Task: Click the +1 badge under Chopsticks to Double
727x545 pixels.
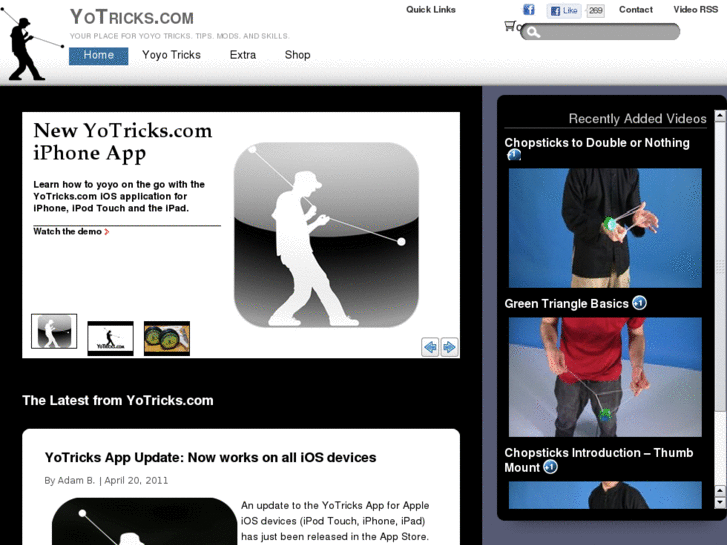Action: 514,155
